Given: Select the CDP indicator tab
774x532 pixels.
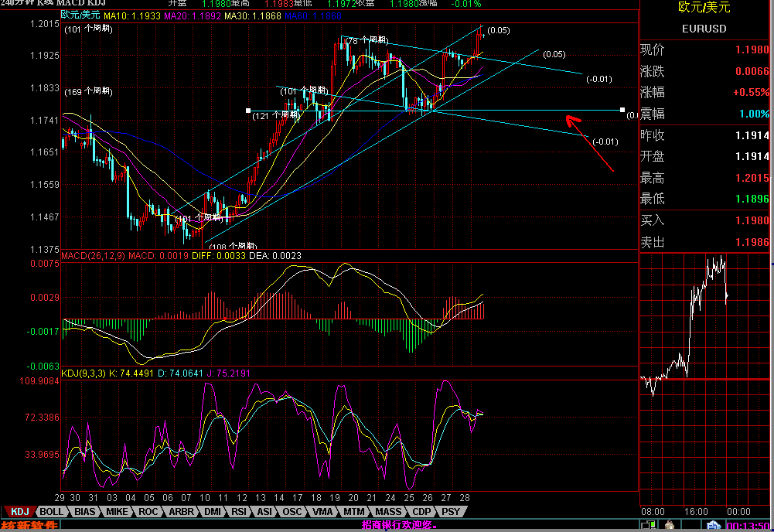Looking at the screenshot, I should click(421, 512).
